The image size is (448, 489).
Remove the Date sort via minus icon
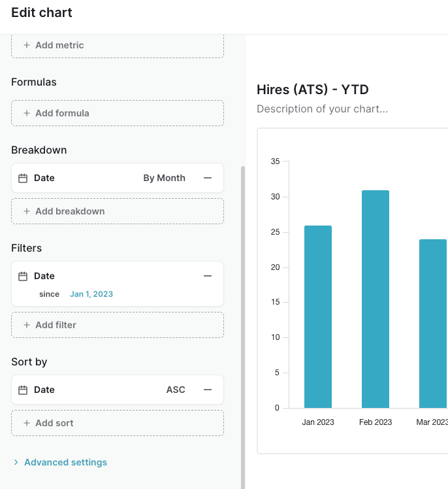pyautogui.click(x=208, y=390)
